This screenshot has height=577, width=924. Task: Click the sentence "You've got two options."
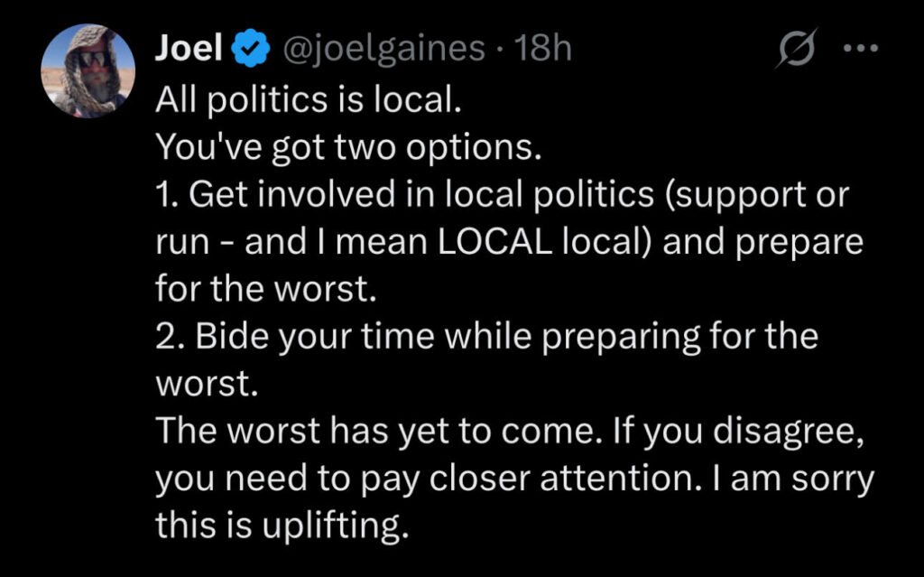click(x=348, y=148)
